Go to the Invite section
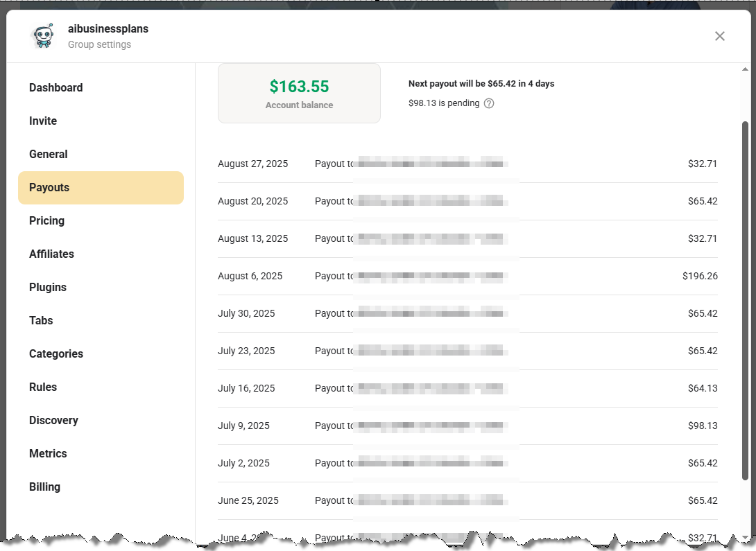The height and width of the screenshot is (551, 756). (x=43, y=121)
